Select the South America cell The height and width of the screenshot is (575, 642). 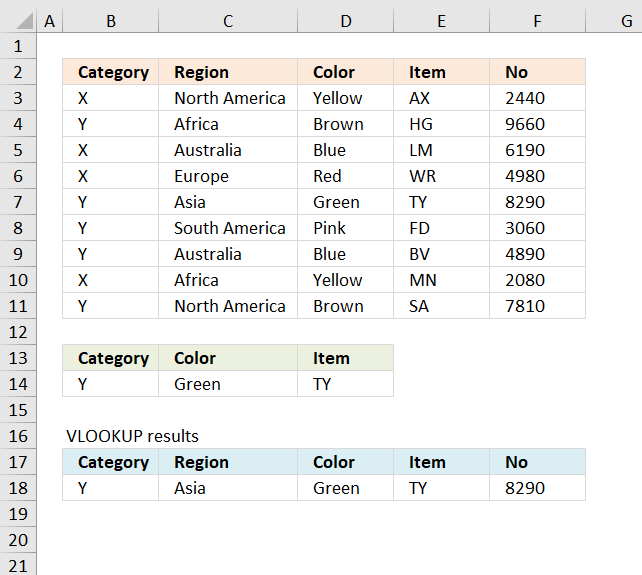coord(228,228)
